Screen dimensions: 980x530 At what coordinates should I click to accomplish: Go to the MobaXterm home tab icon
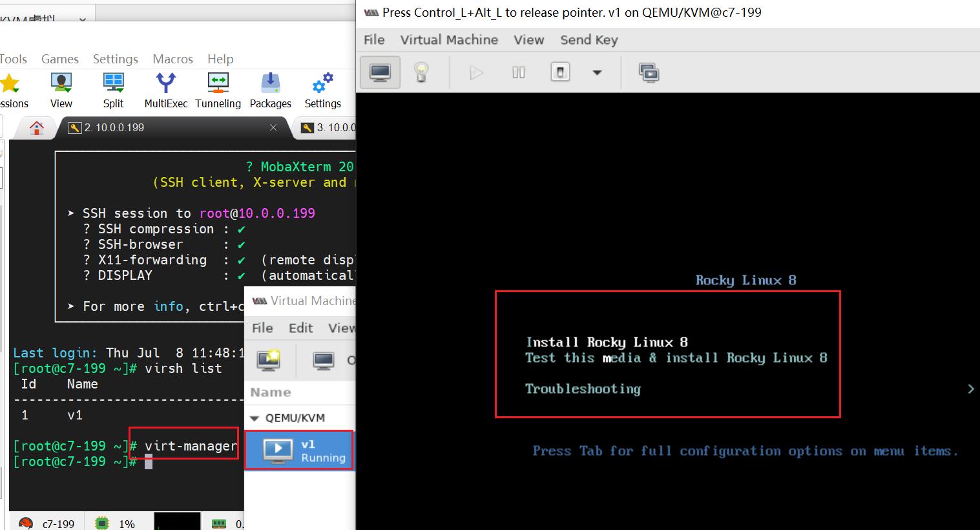pos(37,127)
